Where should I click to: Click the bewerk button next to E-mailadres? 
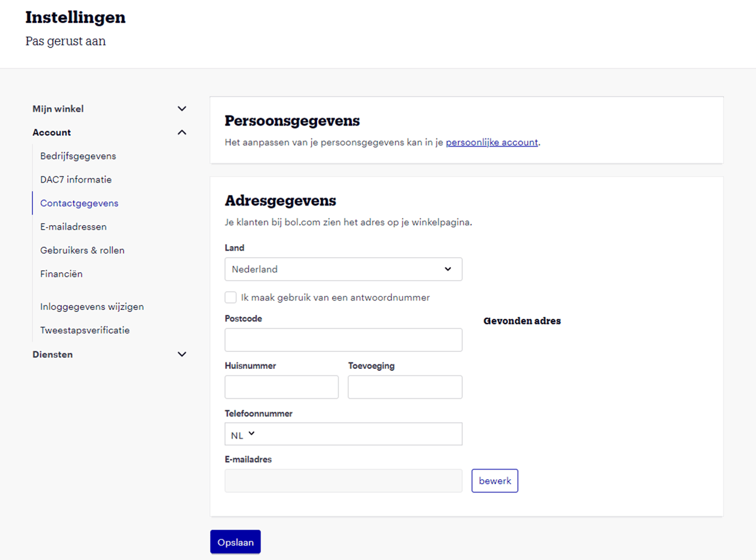click(494, 481)
